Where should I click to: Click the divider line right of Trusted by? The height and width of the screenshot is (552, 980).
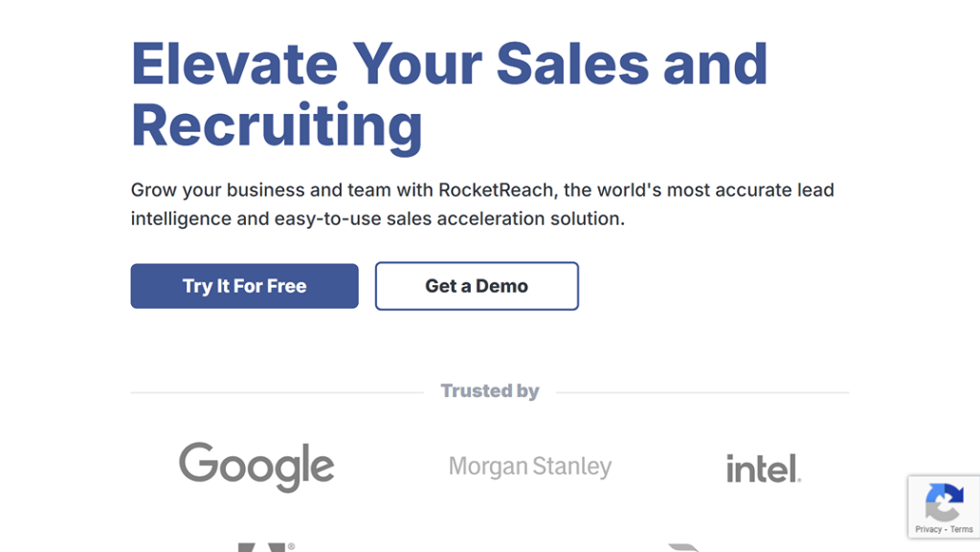pos(702,393)
